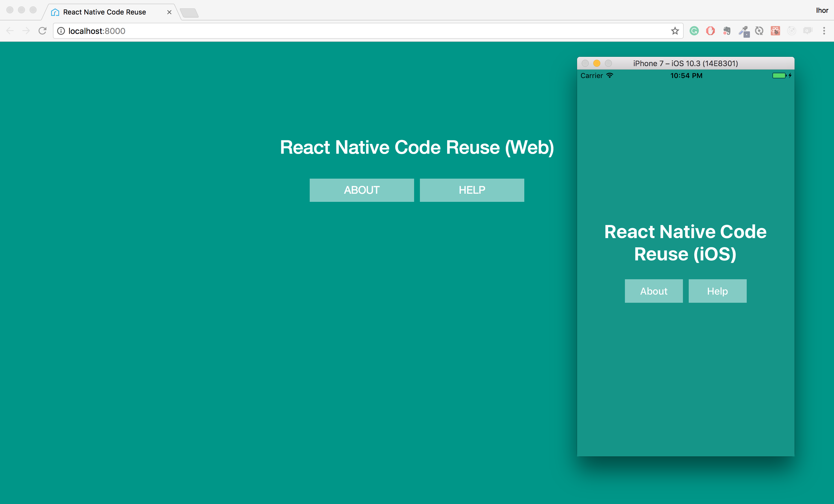Click the Help button on iOS simulator

(x=718, y=291)
